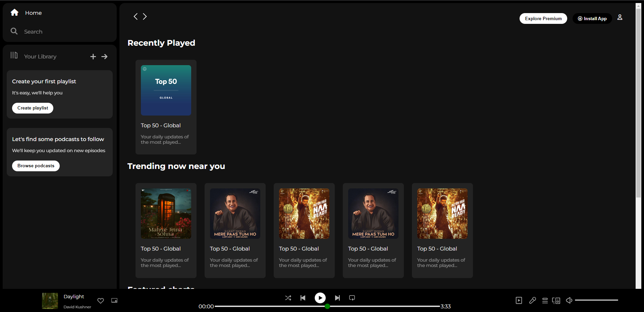Show lyrics with microphone icon
This screenshot has height=312, width=644.
(x=533, y=301)
